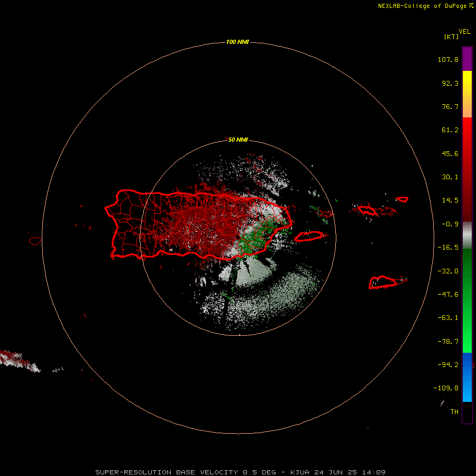Image resolution: width=476 pixels, height=476 pixels.
Task: Click the 45.6 velocity scale value
Action: tap(450, 153)
